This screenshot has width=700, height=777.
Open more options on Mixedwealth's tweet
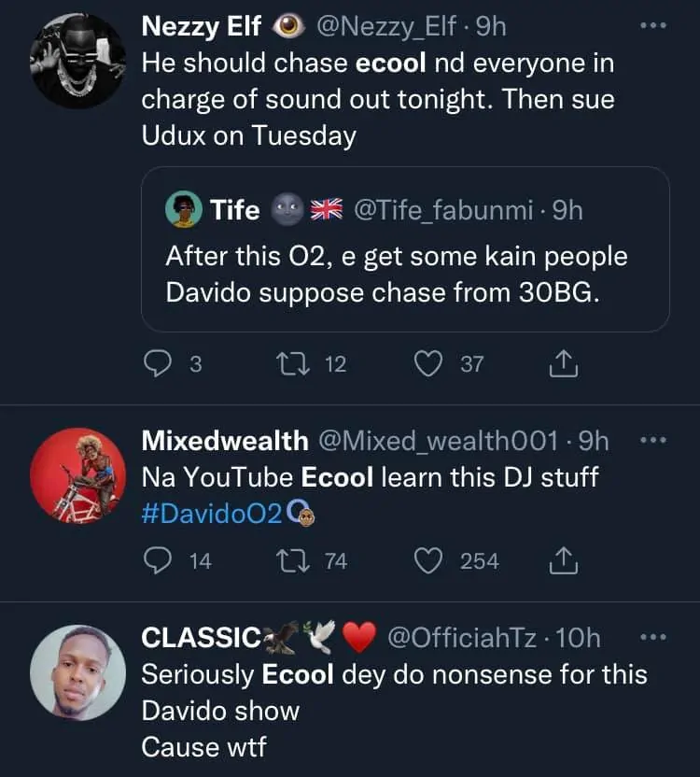(654, 440)
